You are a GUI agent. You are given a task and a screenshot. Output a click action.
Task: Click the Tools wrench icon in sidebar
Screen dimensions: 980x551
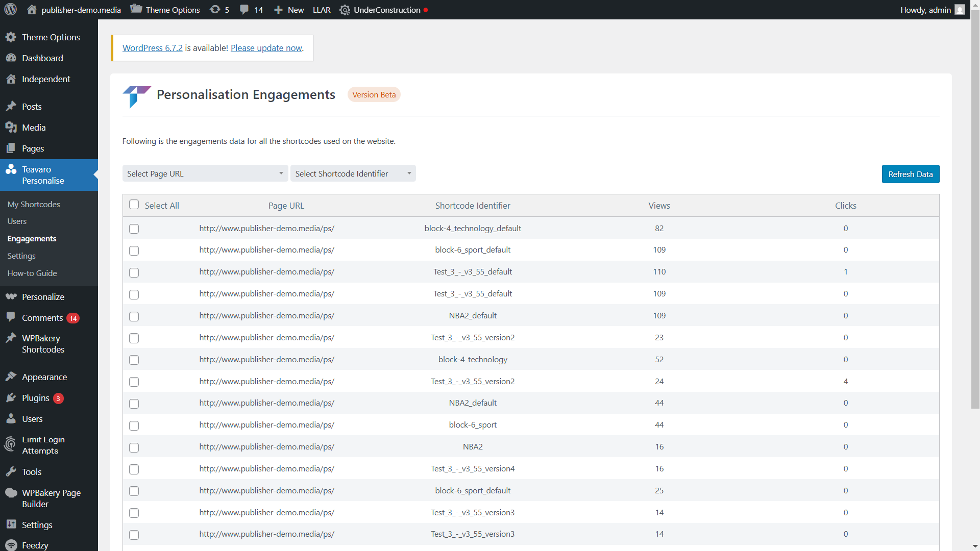pyautogui.click(x=11, y=472)
